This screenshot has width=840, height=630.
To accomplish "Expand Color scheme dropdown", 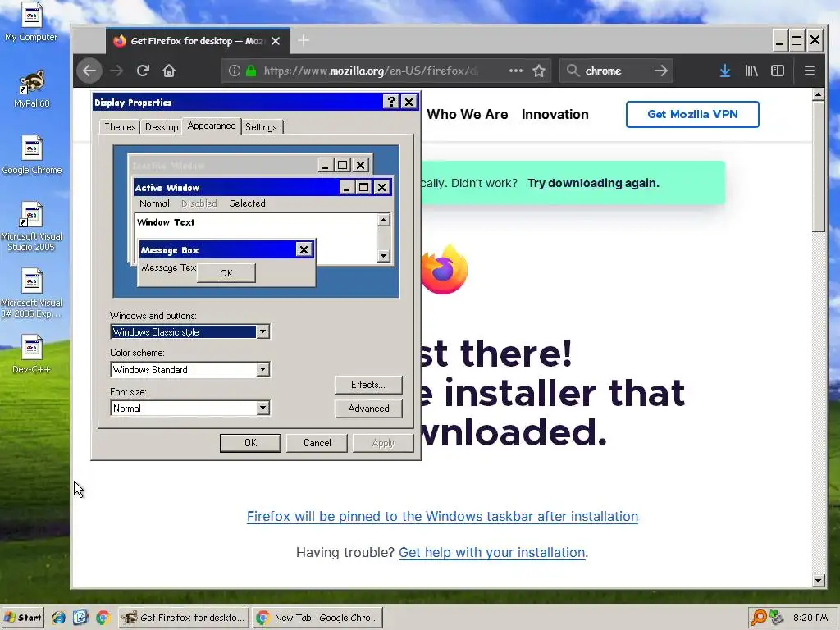I will pos(262,370).
